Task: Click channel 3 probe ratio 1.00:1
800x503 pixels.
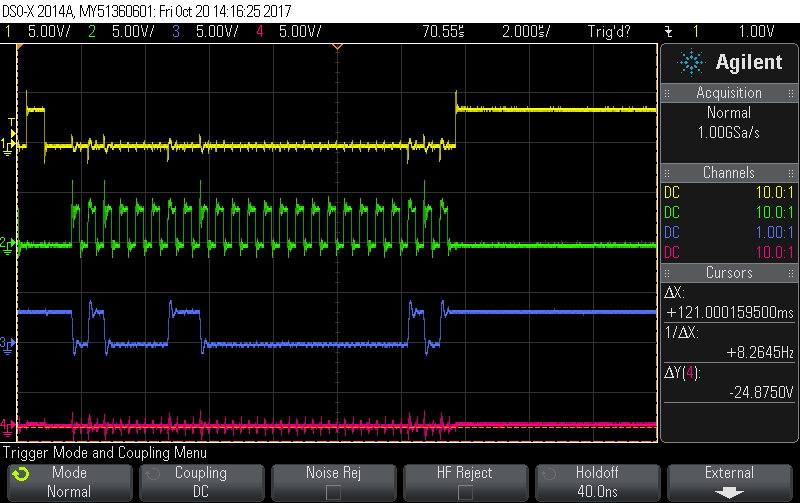Action: [774, 232]
